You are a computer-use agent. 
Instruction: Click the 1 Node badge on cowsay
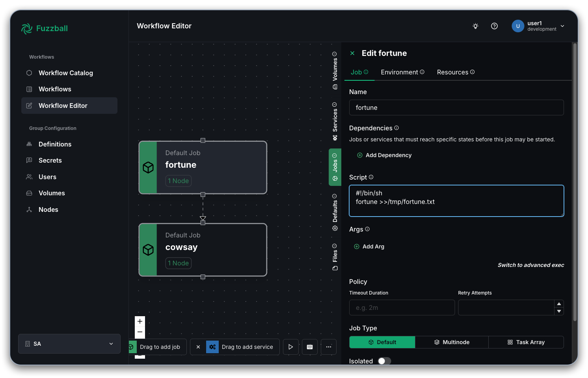tap(178, 263)
